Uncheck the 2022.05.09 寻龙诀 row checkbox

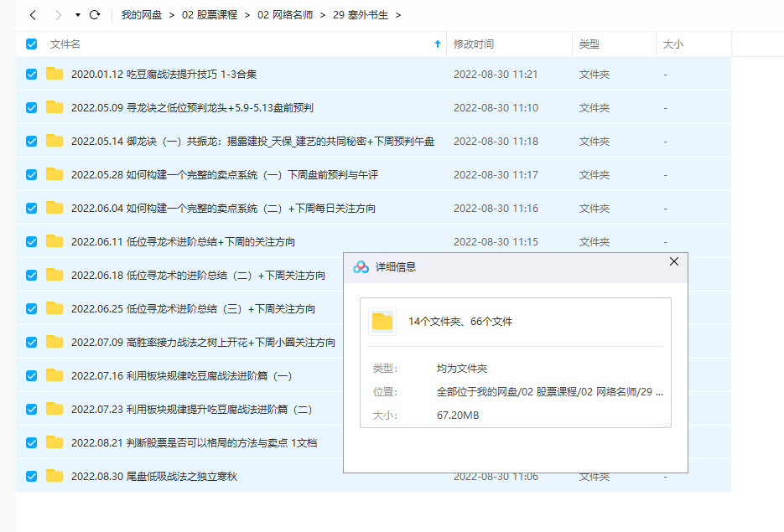coord(31,108)
